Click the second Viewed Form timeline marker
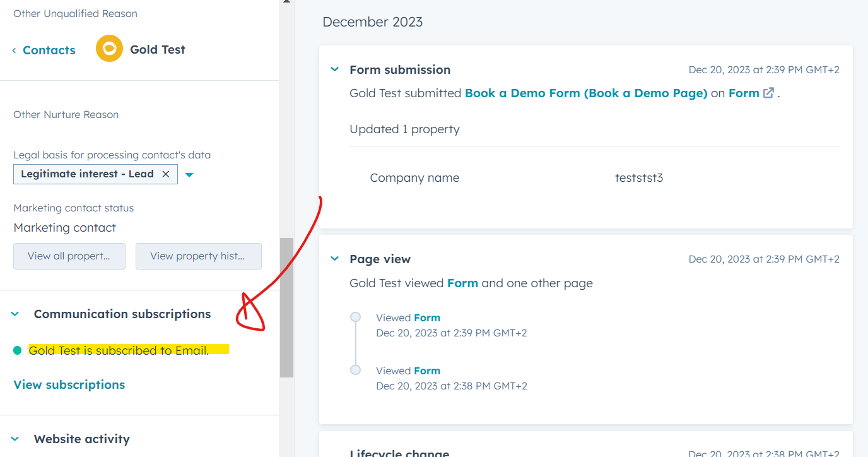868x457 pixels. coord(356,370)
